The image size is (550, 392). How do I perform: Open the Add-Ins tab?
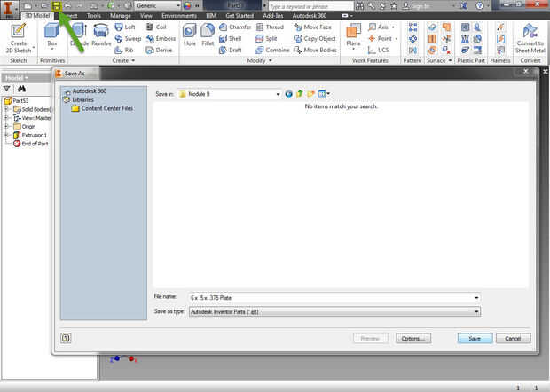273,16
